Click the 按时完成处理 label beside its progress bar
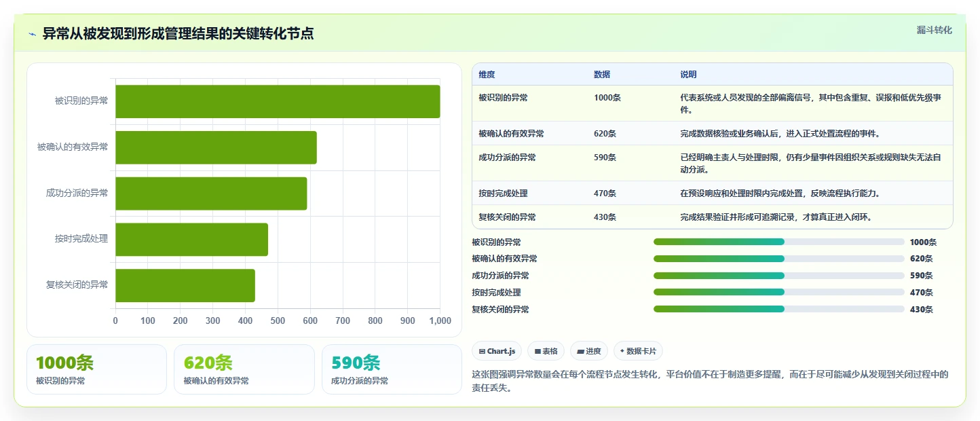The width and height of the screenshot is (980, 421). [496, 293]
